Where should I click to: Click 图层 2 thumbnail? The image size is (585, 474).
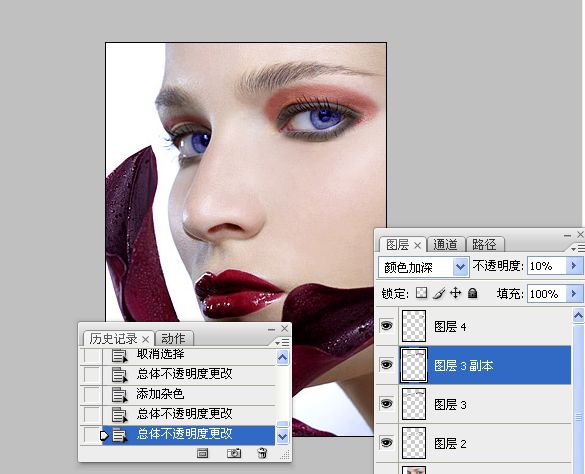coord(414,443)
